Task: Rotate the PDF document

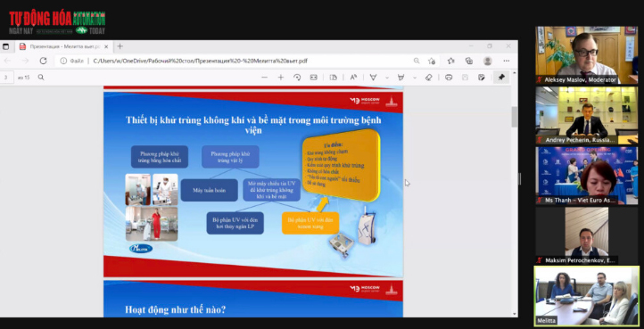Action: (x=297, y=78)
